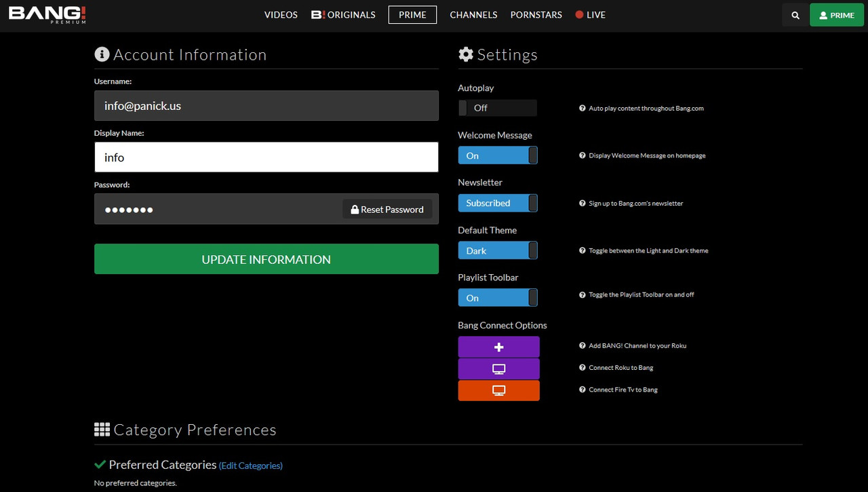Select the Prime tab in navigation
The width and height of the screenshot is (868, 492).
pos(412,15)
